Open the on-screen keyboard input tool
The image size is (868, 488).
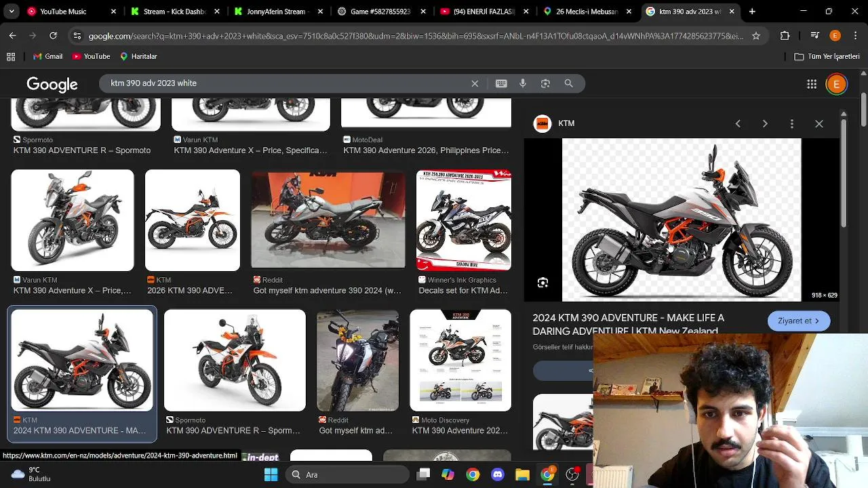click(501, 83)
